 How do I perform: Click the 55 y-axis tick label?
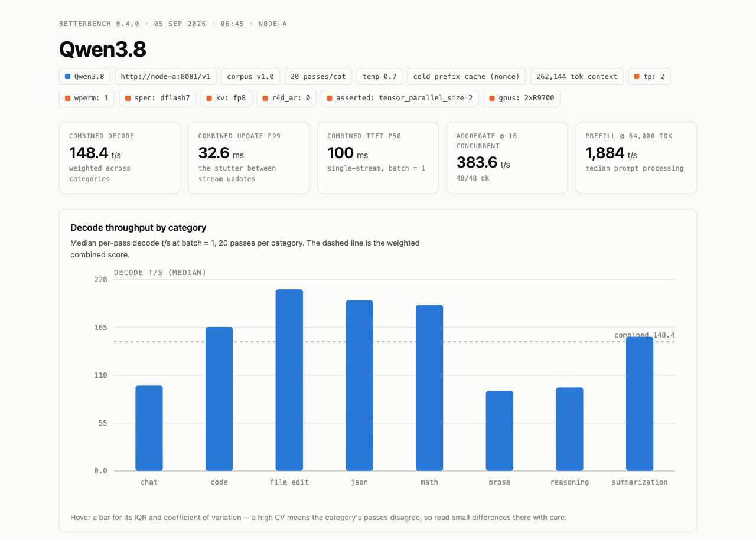click(103, 423)
